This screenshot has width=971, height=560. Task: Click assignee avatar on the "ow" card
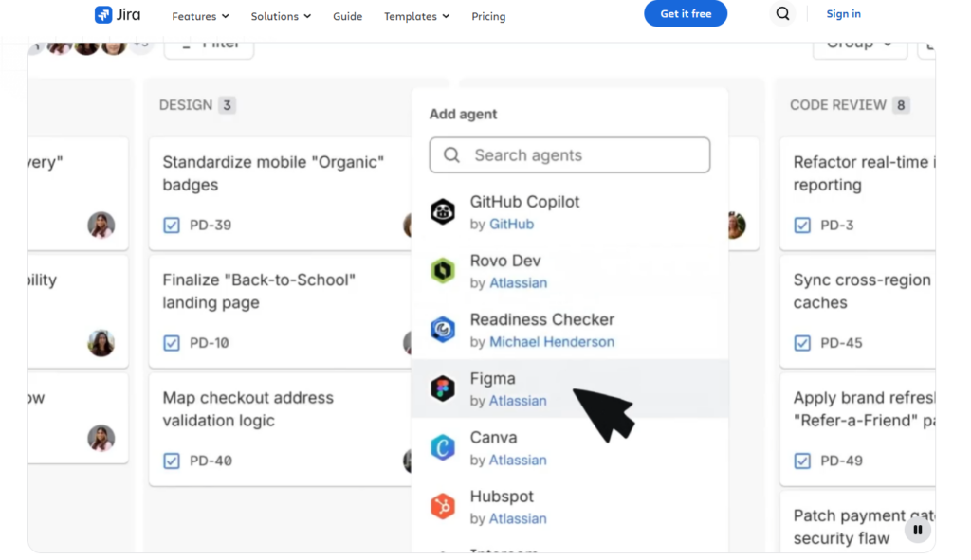[x=101, y=438]
